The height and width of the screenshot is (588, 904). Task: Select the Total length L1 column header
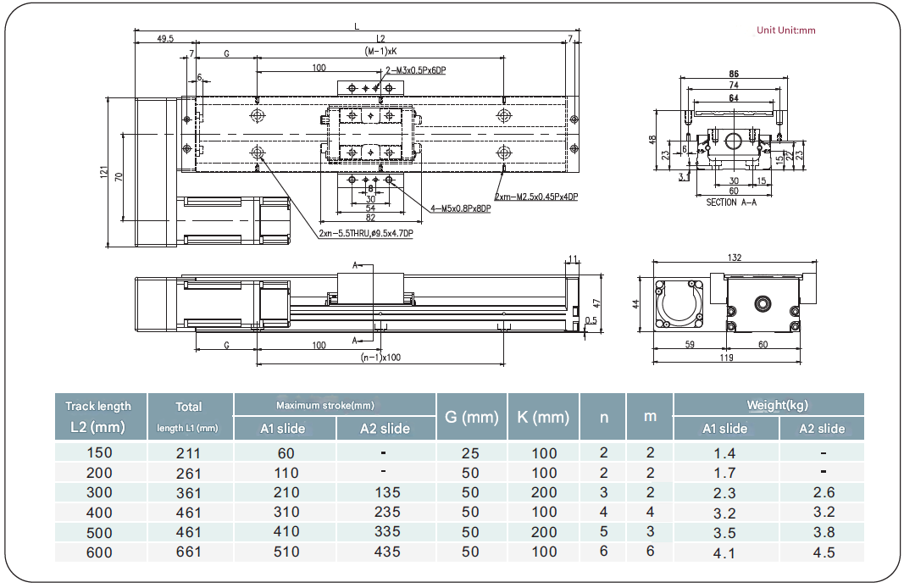(x=190, y=416)
